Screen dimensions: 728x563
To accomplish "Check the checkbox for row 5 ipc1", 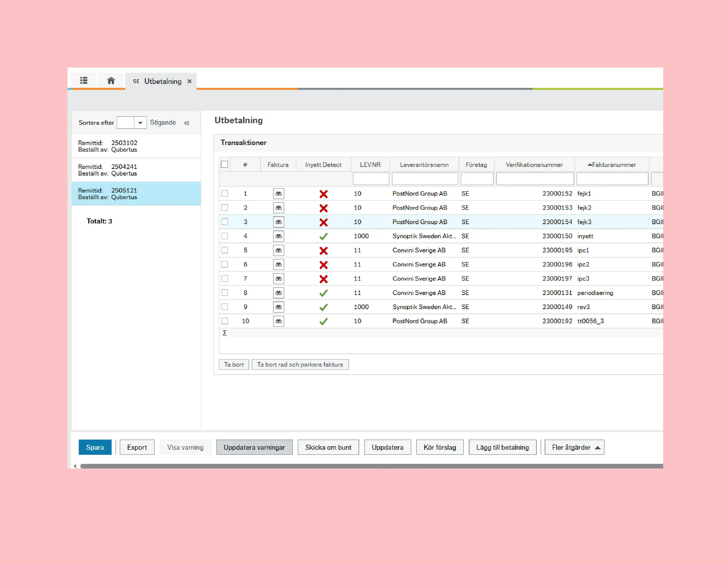I will click(x=225, y=250).
